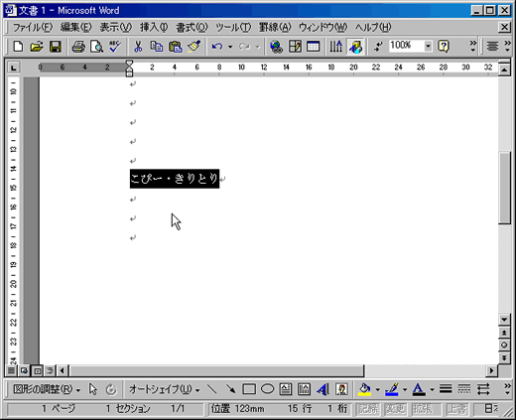Screen dimensions: 516x420
Task: Open arrow style options
Action: [x=483, y=389]
